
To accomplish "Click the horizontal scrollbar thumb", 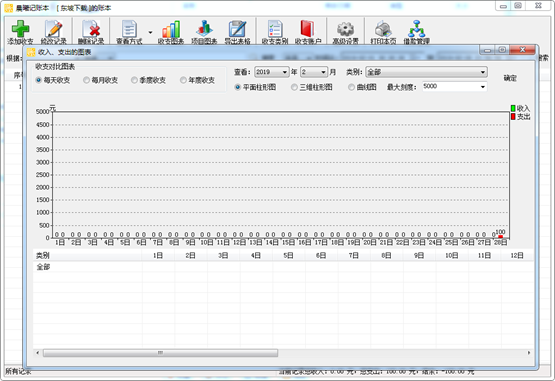I will (160, 353).
